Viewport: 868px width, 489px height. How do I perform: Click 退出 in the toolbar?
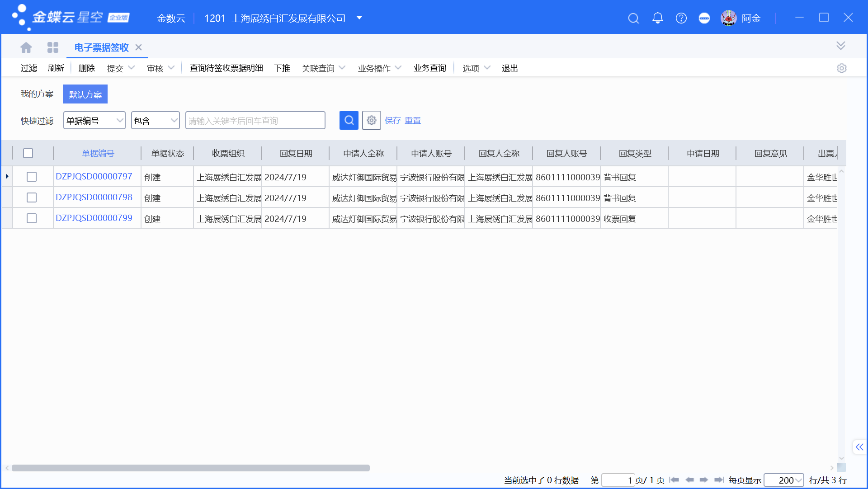pos(510,68)
